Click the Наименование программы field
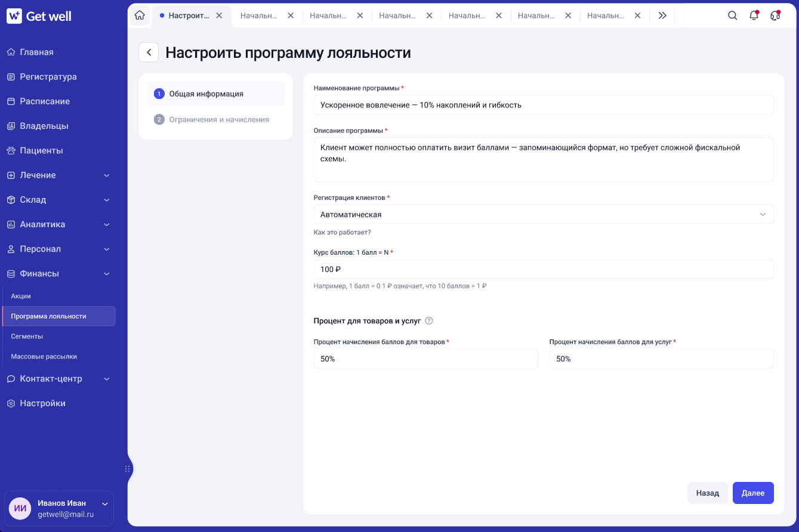The height and width of the screenshot is (532, 799). [544, 105]
